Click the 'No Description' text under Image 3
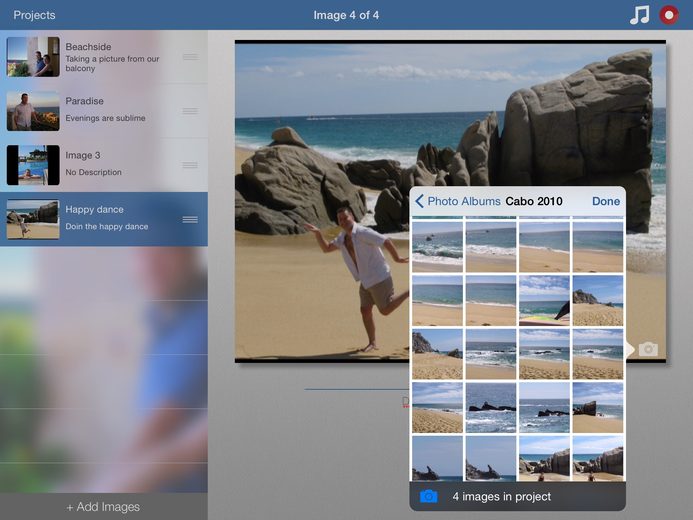 coord(93,172)
